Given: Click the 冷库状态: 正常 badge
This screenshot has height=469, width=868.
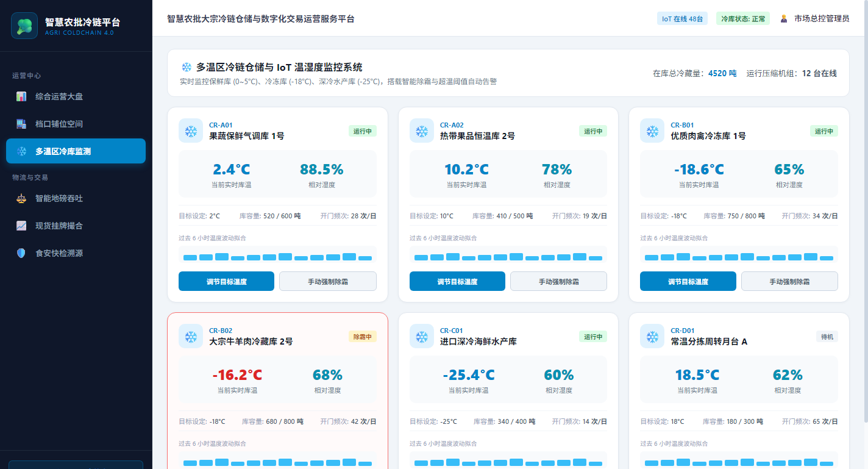Looking at the screenshot, I should (743, 19).
